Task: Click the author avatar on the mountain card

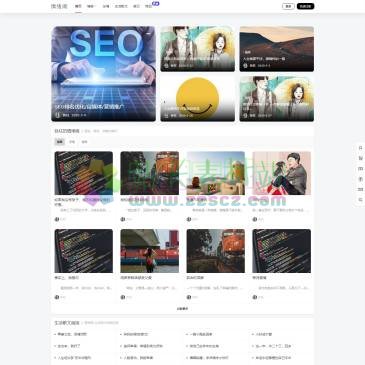Action: (245, 66)
